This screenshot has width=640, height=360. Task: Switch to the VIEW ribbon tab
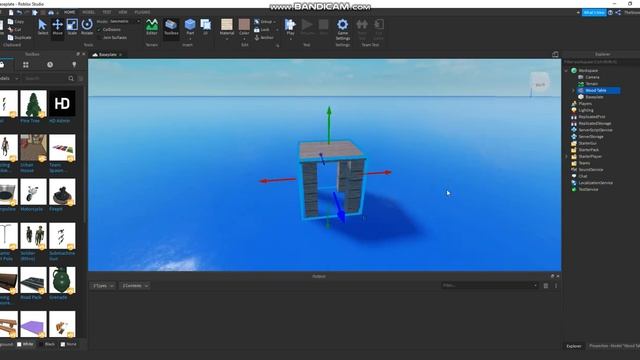coord(122,13)
